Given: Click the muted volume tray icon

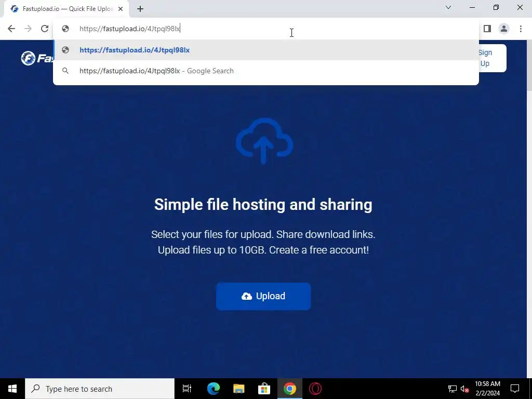Looking at the screenshot, I should [465, 389].
